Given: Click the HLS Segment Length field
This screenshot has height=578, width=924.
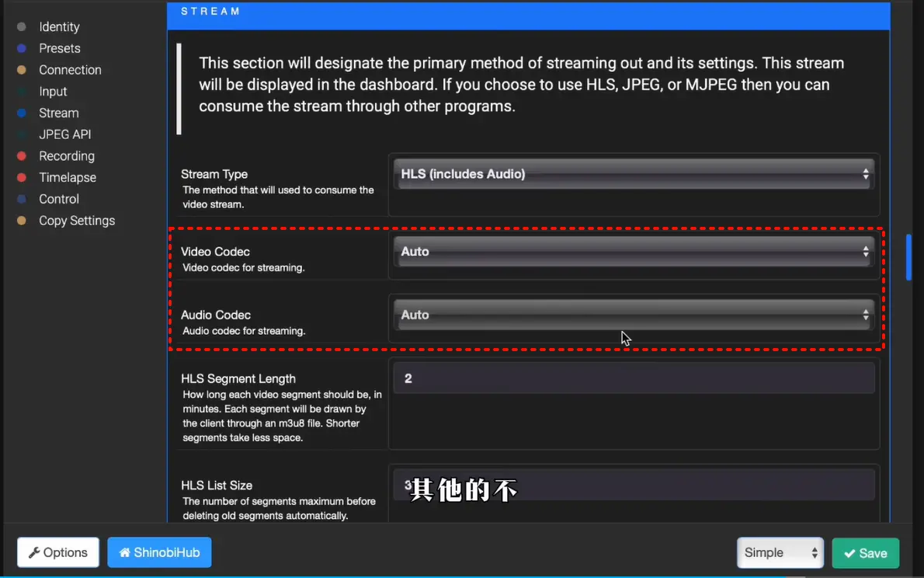Looking at the screenshot, I should point(634,379).
